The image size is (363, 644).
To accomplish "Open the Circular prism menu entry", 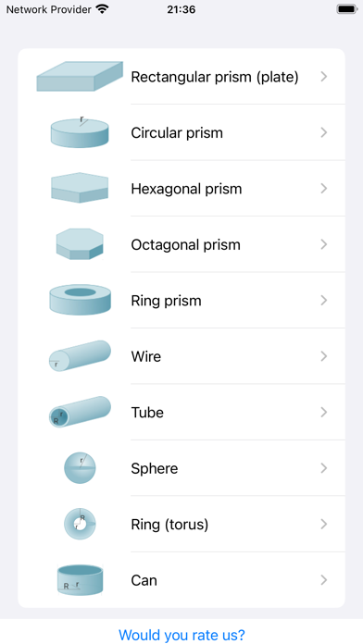I will coord(181,132).
